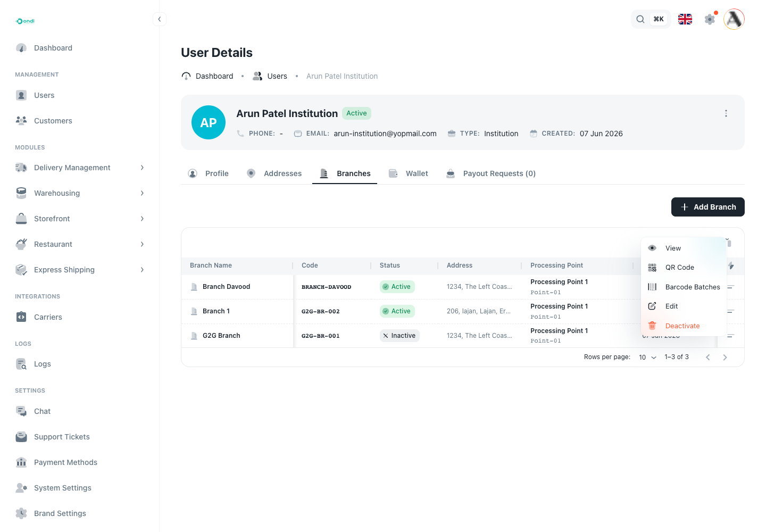766x532 pixels.
Task: Select the Branches tab
Action: pyautogui.click(x=345, y=173)
